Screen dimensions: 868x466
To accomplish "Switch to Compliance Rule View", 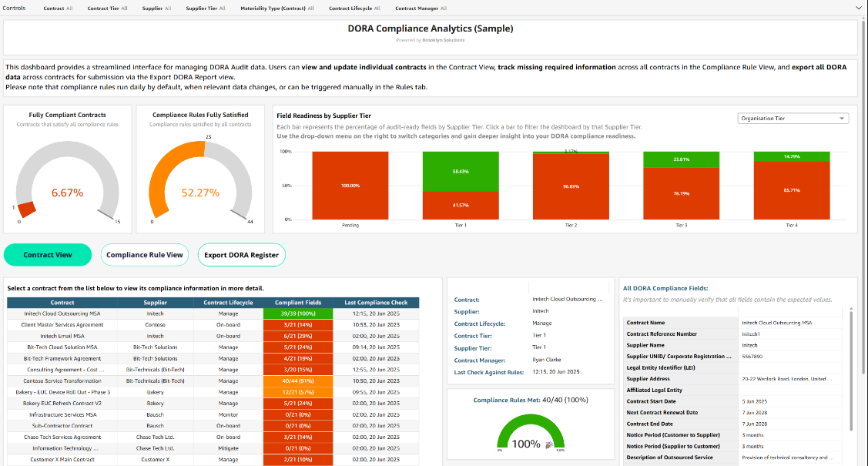I will [145, 255].
